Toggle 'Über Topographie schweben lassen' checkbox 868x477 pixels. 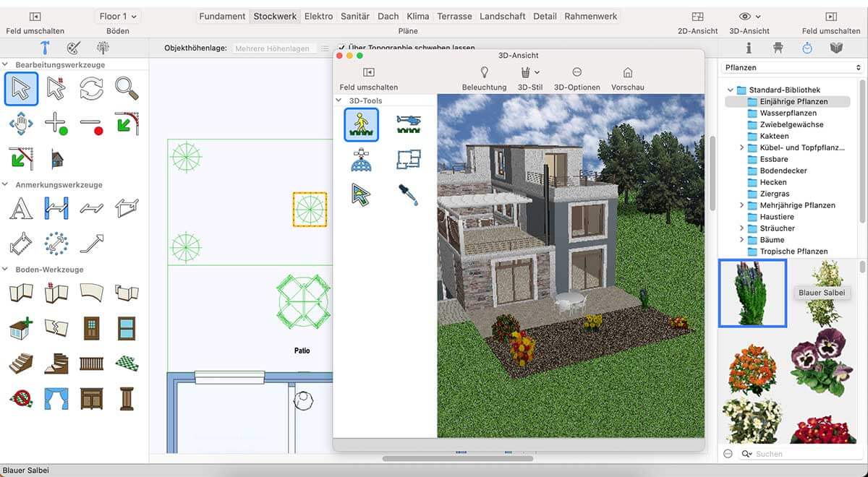click(342, 48)
